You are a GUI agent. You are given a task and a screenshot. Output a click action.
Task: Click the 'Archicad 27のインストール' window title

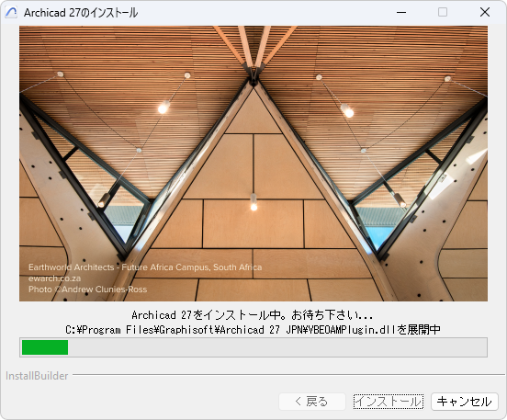click(81, 13)
